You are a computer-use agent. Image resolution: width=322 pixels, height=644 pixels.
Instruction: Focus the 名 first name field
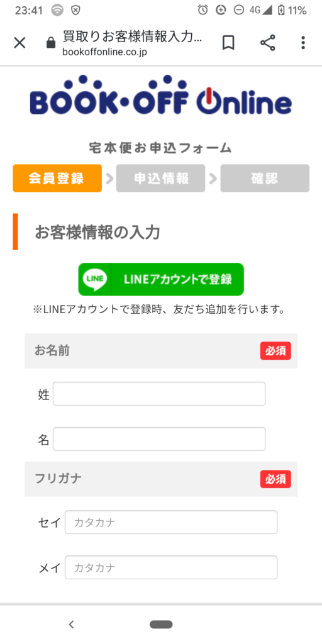tap(159, 439)
